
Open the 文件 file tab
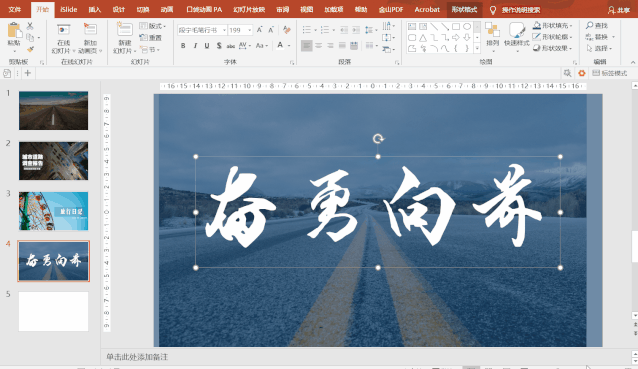(x=15, y=9)
